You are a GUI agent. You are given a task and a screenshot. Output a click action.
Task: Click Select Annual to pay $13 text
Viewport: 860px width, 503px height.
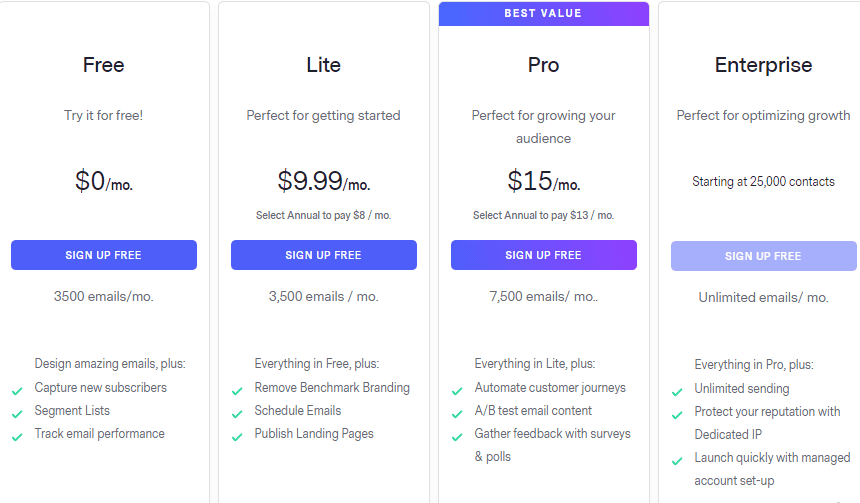tap(544, 216)
